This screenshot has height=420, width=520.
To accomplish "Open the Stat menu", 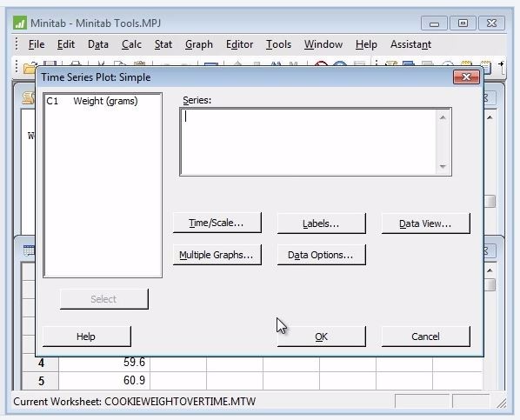I will [x=163, y=44].
